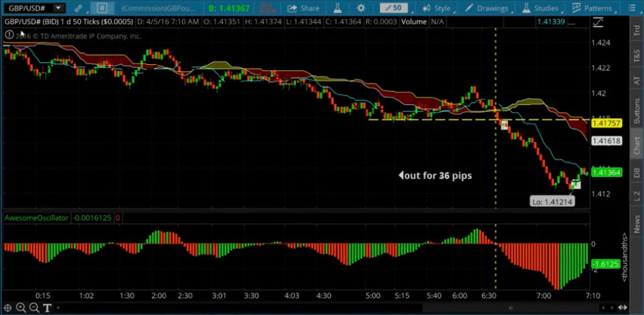Click the list menu icon right of Patterns
Image resolution: width=644 pixels, height=315 pixels.
pos(632,8)
